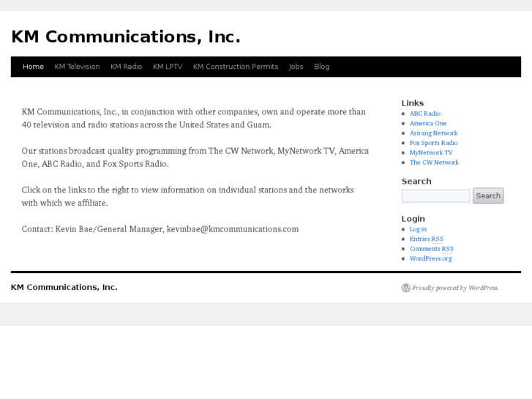
Task: Click the footer KM Communications, Inc. link
Action: point(64,287)
